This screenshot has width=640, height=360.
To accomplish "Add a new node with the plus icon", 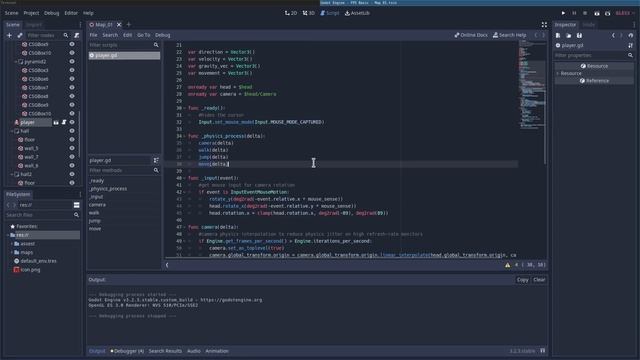I will 9,36.
